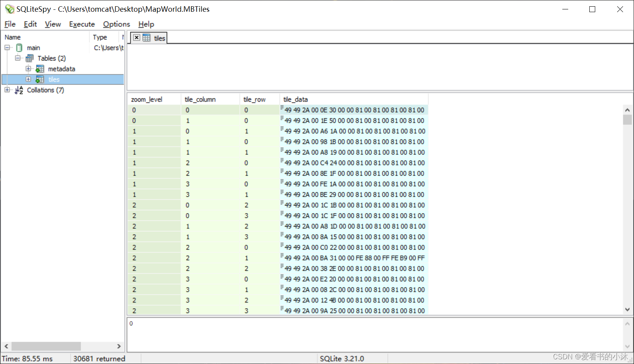The image size is (634, 364).
Task: Click the Collations sort icon
Action: (x=19, y=90)
